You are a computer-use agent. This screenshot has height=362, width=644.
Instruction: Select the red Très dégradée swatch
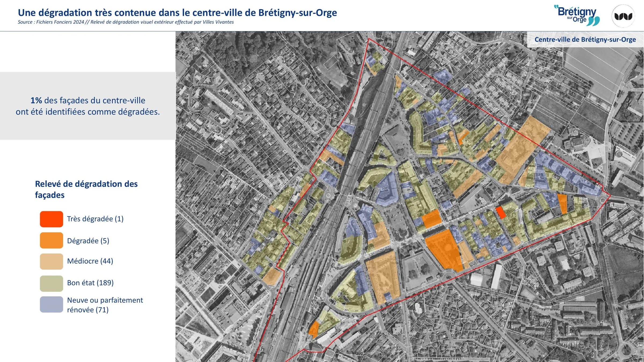[52, 219]
